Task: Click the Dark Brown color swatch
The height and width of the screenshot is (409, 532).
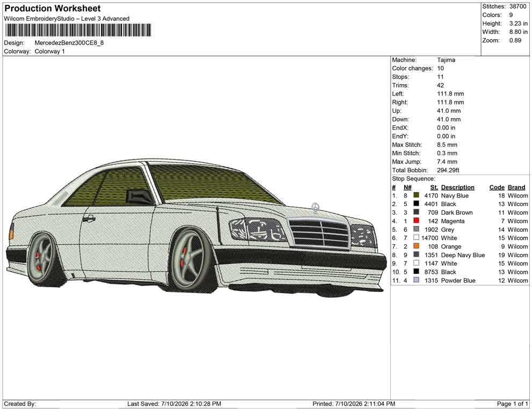Action: [416, 212]
